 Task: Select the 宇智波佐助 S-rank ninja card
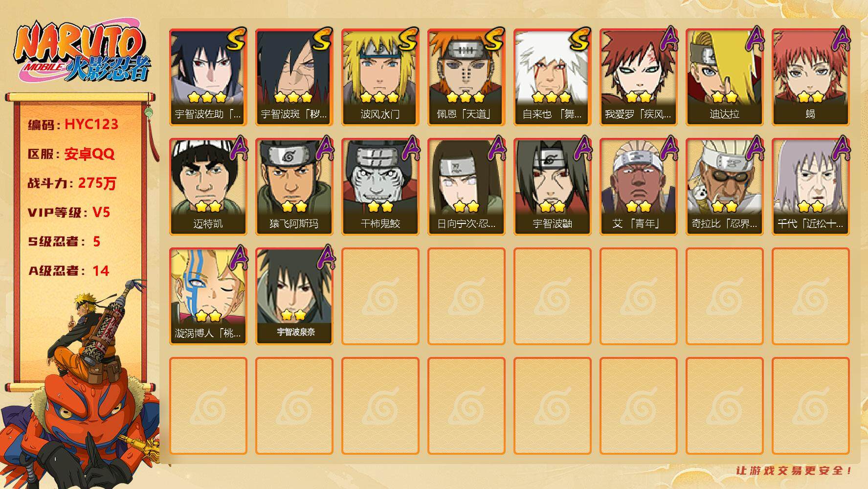point(208,77)
